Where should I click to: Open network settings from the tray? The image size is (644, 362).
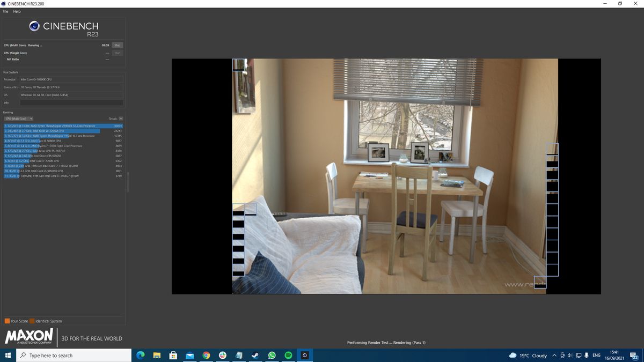578,355
